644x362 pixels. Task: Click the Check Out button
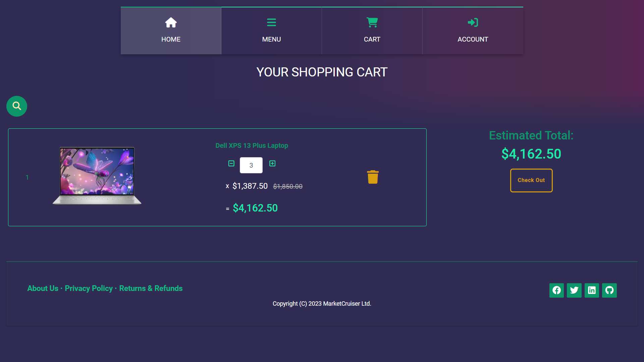(531, 180)
